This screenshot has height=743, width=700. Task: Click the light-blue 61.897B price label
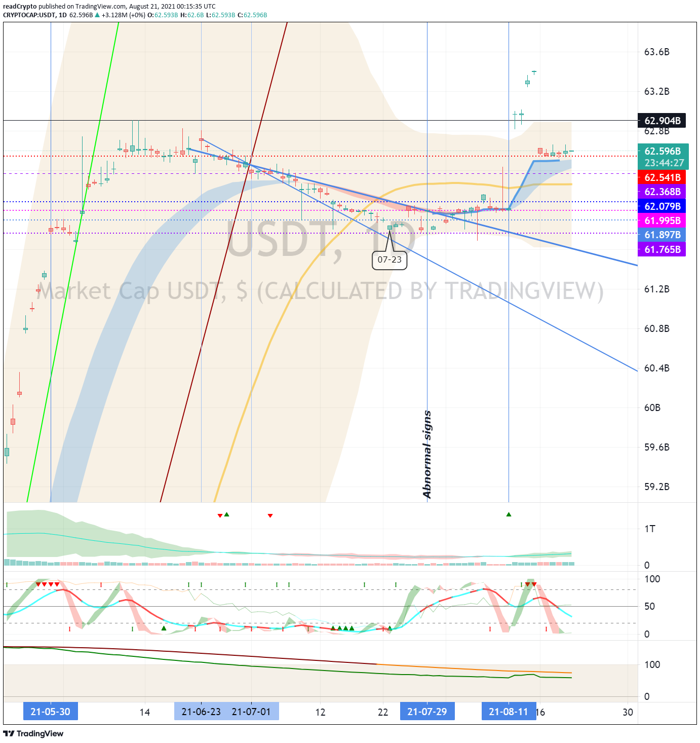(662, 235)
